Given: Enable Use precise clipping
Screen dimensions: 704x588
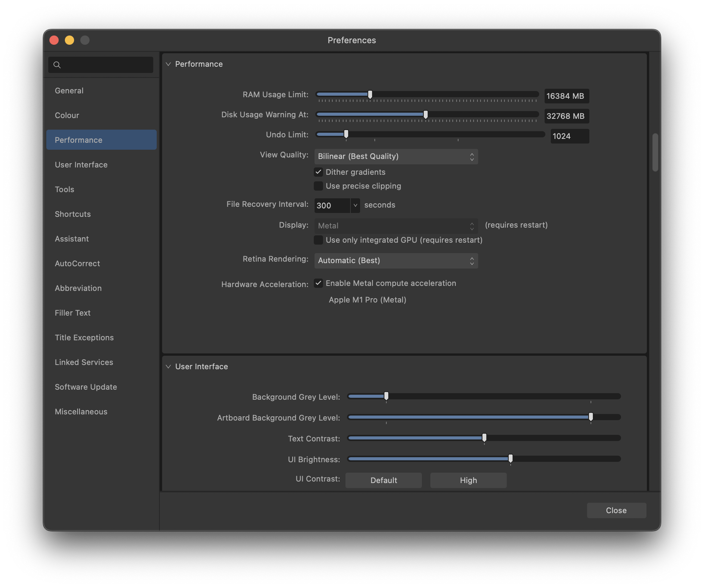Looking at the screenshot, I should tap(318, 186).
